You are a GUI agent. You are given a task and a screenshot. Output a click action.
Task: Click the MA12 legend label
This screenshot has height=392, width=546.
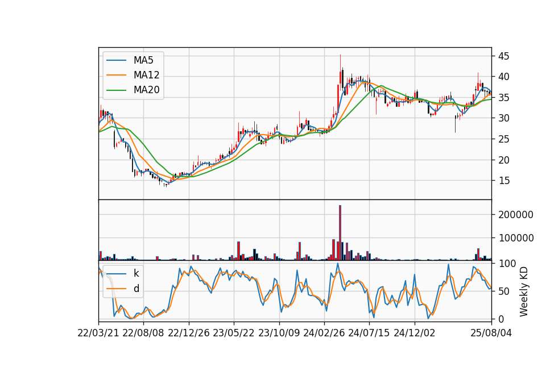coord(146,75)
